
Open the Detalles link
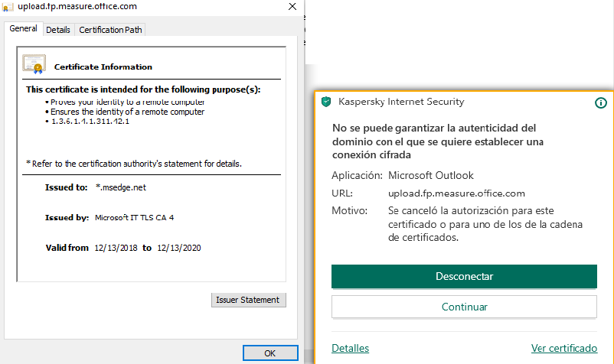350,348
